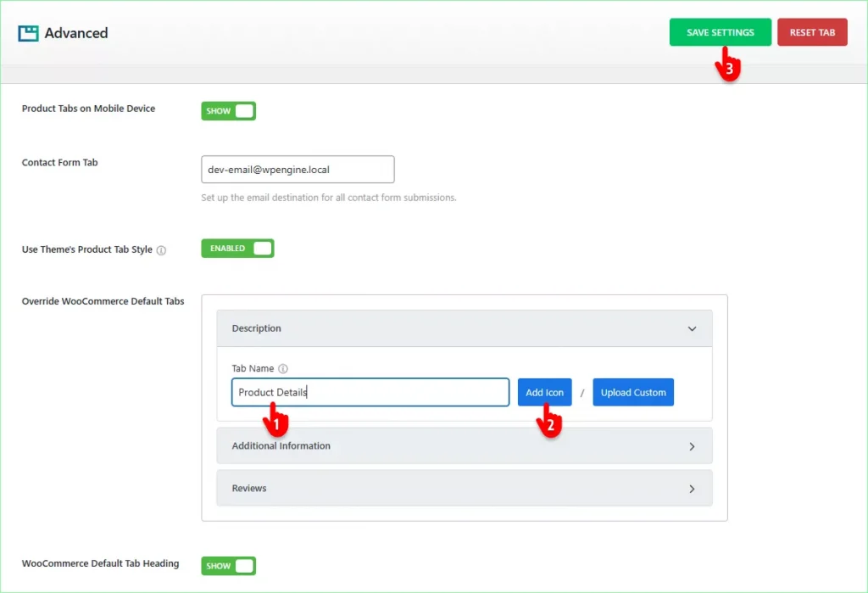Click the info icon next to Tab Name
The image size is (868, 593).
click(283, 369)
